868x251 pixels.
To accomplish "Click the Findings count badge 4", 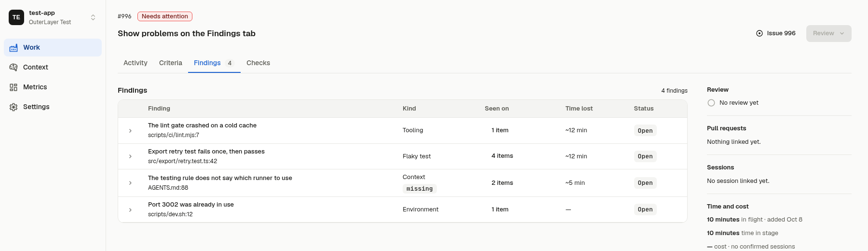I will point(230,63).
